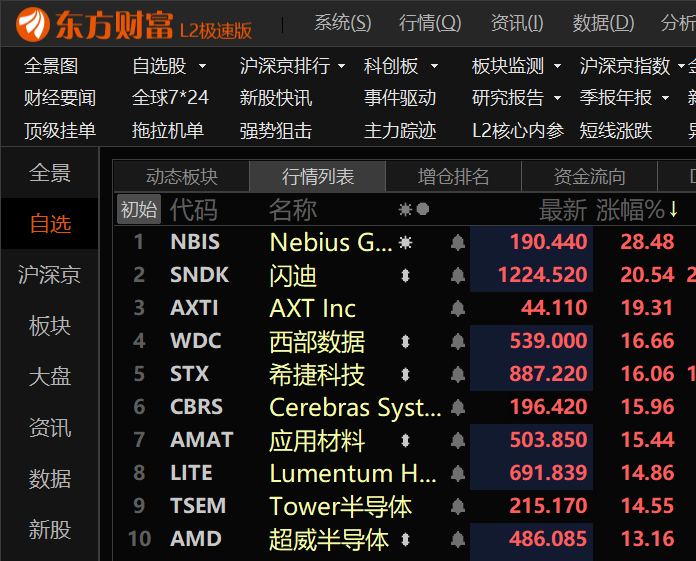This screenshot has height=561, width=696.
Task: Click the alert bell for LITE row
Action: [458, 474]
